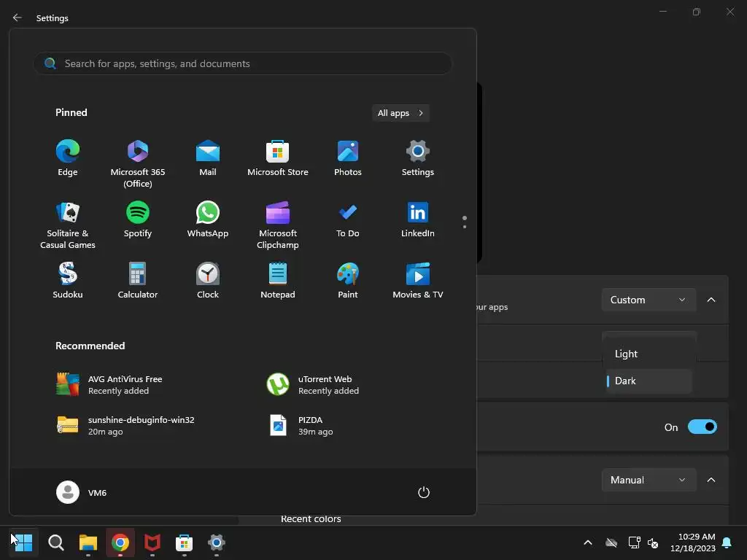The width and height of the screenshot is (747, 560).
Task: Open the notification bell
Action: pyautogui.click(x=727, y=542)
